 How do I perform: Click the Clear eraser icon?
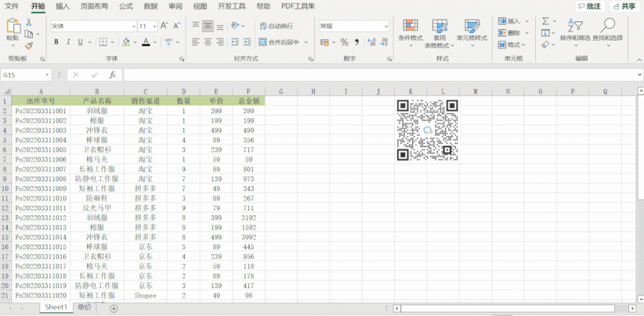click(x=545, y=44)
